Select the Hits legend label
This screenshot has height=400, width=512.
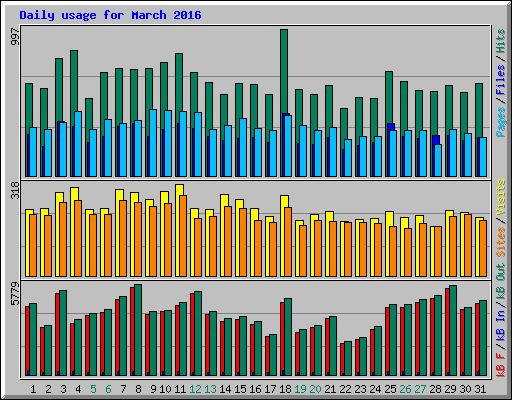point(501,41)
